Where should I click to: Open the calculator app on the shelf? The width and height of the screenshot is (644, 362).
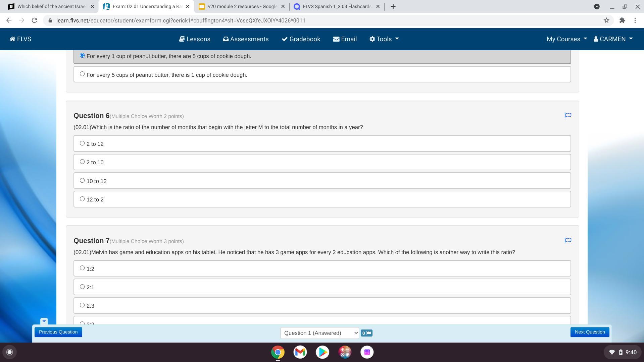tap(345, 352)
